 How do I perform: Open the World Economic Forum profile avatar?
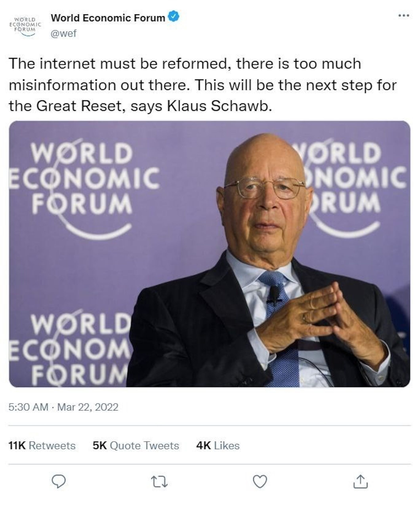(x=25, y=26)
